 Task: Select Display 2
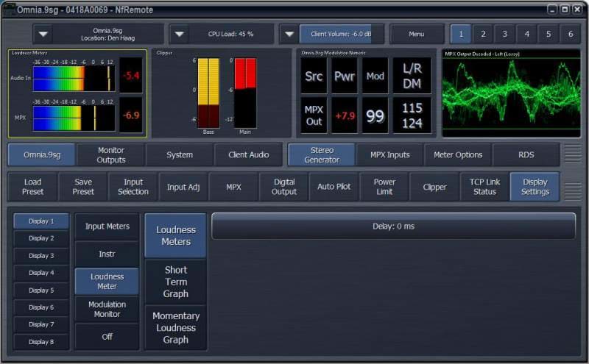41,238
